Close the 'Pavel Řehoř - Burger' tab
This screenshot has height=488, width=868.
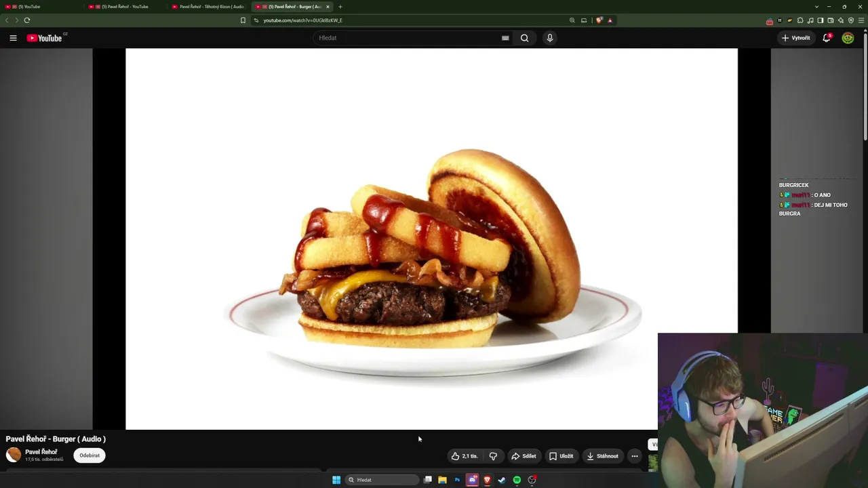328,7
